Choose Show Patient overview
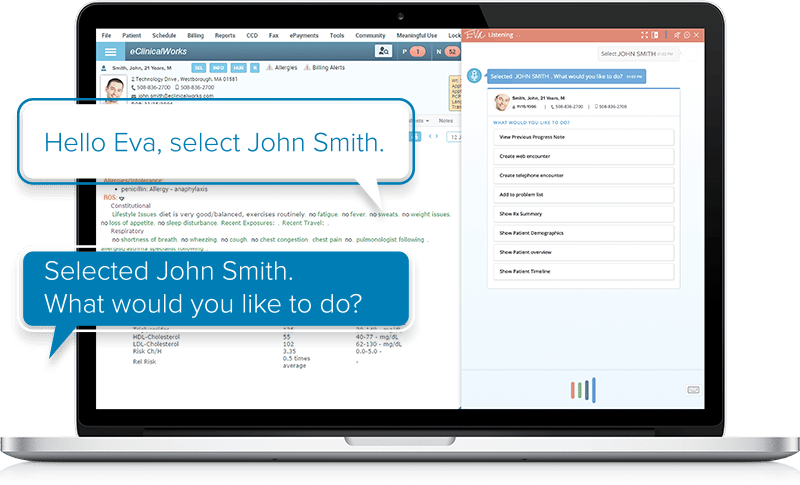 [583, 252]
